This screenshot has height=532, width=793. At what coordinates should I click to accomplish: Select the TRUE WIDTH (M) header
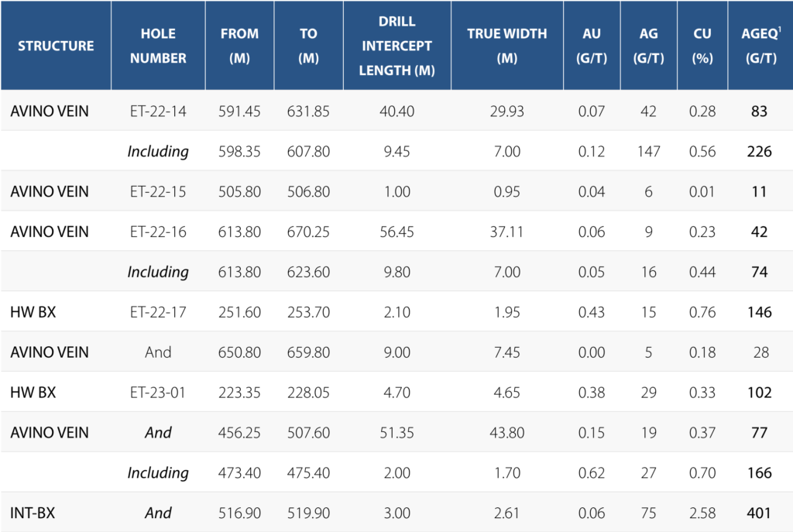pyautogui.click(x=507, y=46)
